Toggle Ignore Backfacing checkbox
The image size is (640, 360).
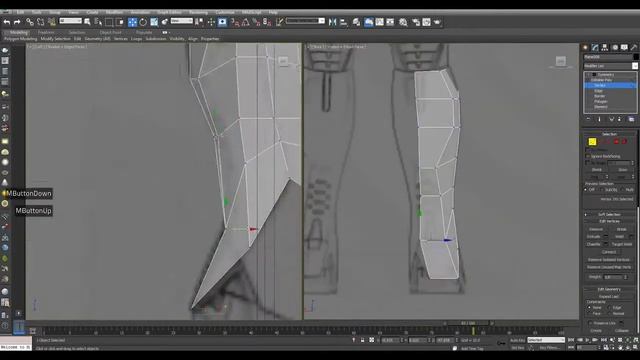point(588,156)
